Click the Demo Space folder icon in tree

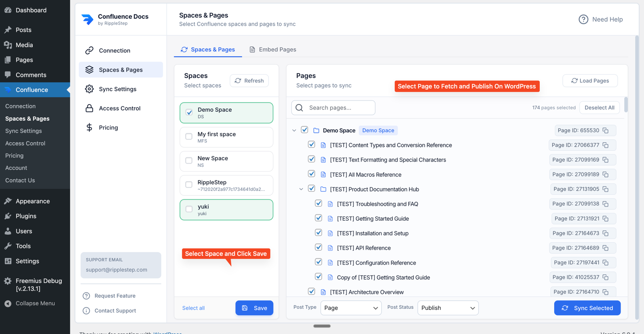(x=316, y=130)
